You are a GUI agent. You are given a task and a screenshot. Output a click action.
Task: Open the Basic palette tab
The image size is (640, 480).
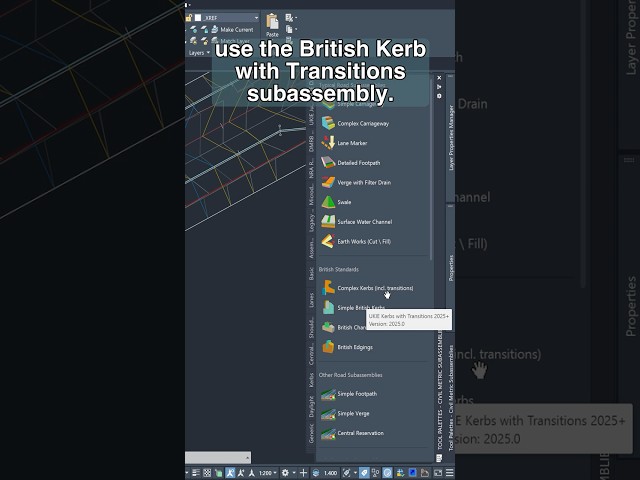(311, 273)
